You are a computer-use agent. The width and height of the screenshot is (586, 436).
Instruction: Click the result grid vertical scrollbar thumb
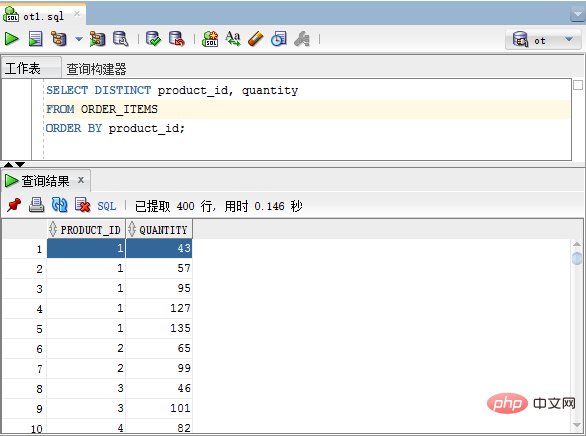point(577,258)
